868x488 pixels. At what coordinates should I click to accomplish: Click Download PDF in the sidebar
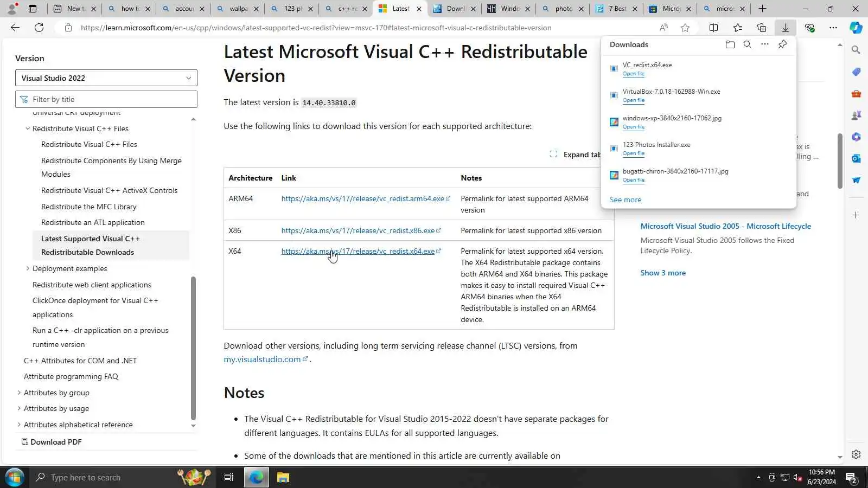pos(52,442)
